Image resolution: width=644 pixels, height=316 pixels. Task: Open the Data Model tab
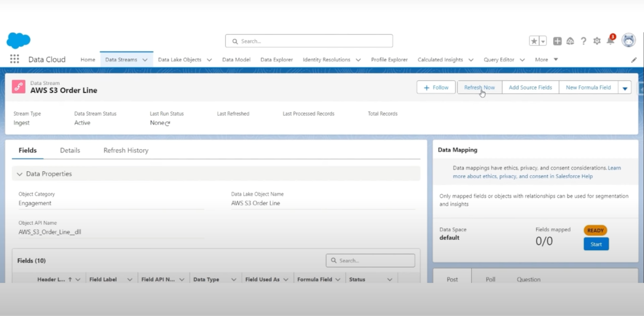[x=236, y=60]
